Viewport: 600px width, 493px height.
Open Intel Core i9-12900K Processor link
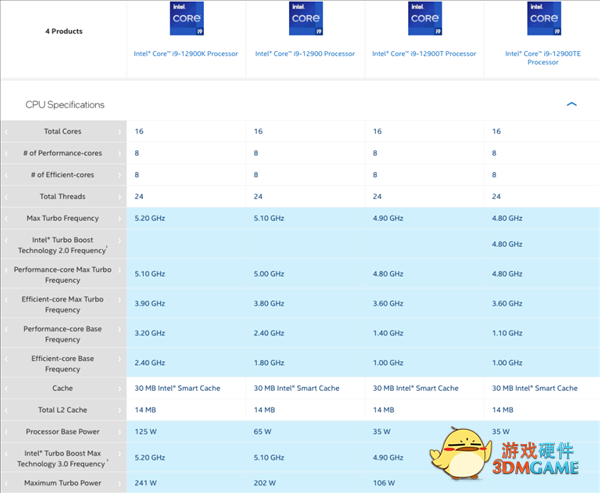click(186, 54)
